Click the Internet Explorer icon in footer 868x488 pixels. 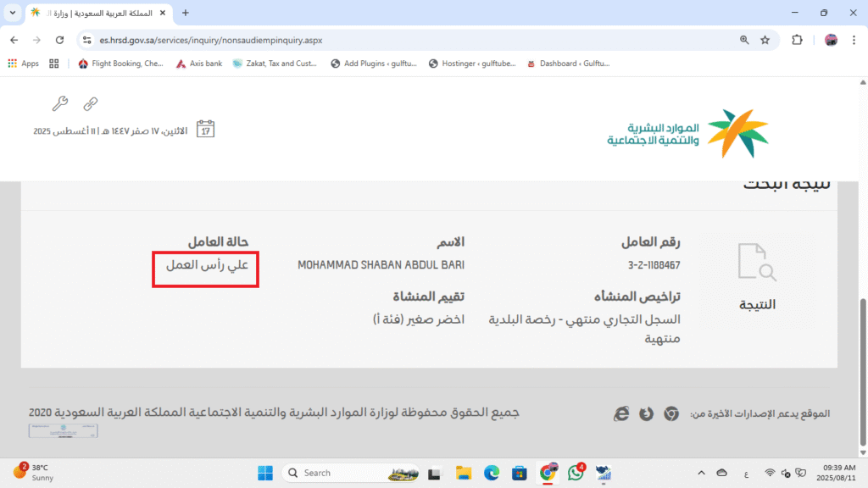[x=621, y=413]
